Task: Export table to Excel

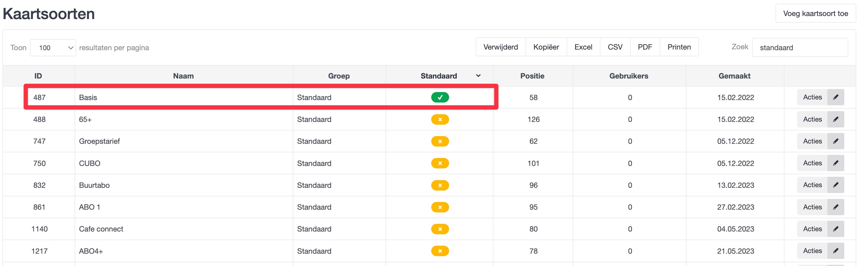Action: click(583, 47)
